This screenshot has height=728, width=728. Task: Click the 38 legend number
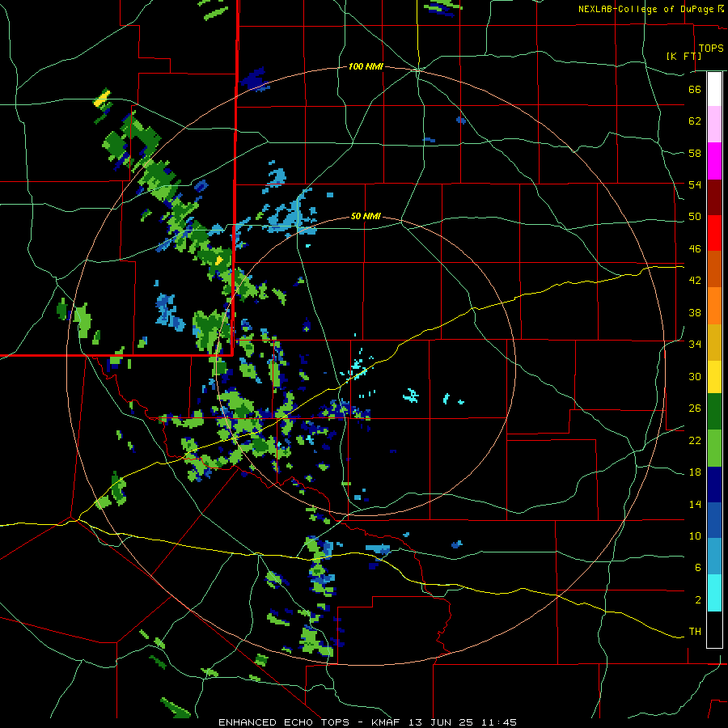pos(695,312)
